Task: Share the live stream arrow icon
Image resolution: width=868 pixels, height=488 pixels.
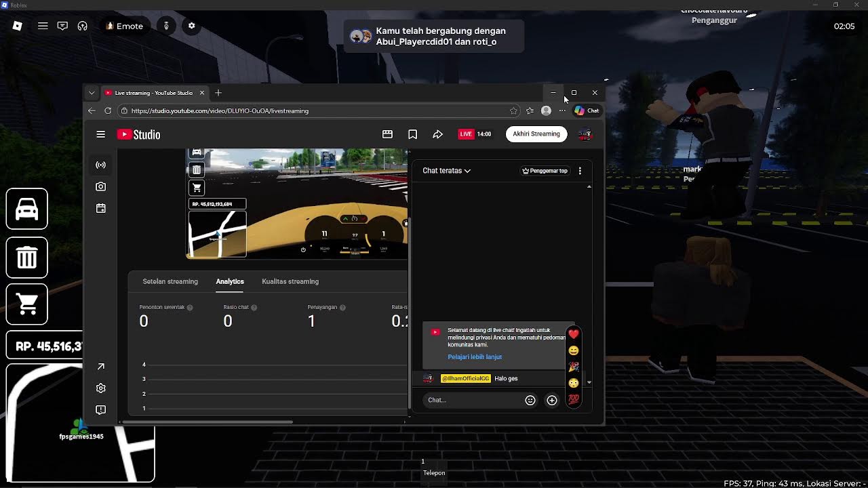Action: [x=437, y=134]
